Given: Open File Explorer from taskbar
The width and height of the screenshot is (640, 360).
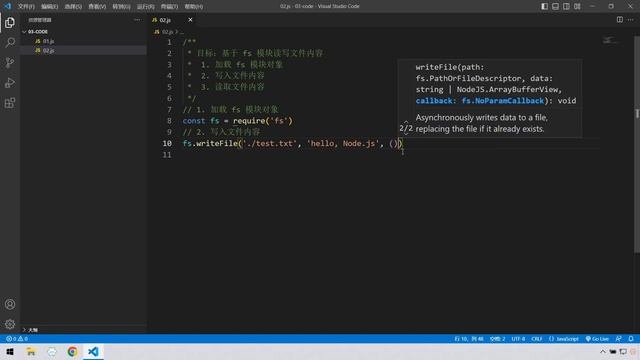Looking at the screenshot, I should pyautogui.click(x=31, y=351).
